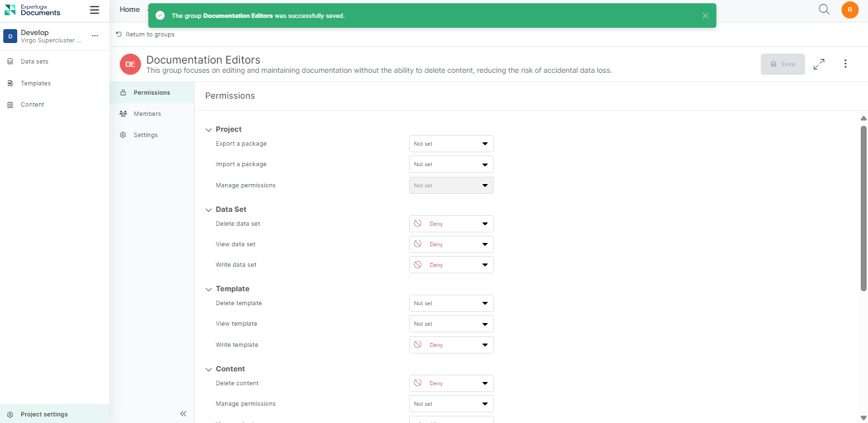Viewport: 868px width, 423px height.
Task: Switch to the Permissions tab
Action: [152, 93]
